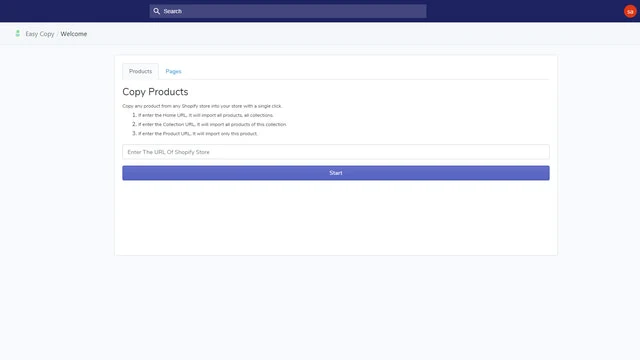
Task: Click the Shopify store URL input
Action: [336, 152]
